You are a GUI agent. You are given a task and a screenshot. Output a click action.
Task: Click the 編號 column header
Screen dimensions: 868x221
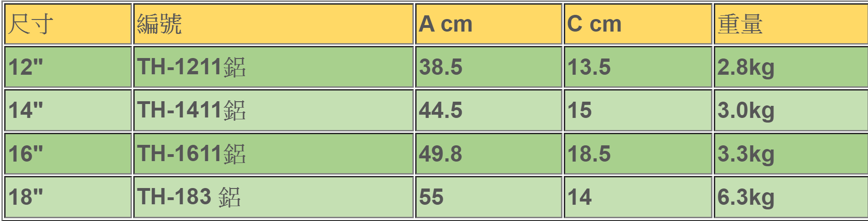coord(274,24)
